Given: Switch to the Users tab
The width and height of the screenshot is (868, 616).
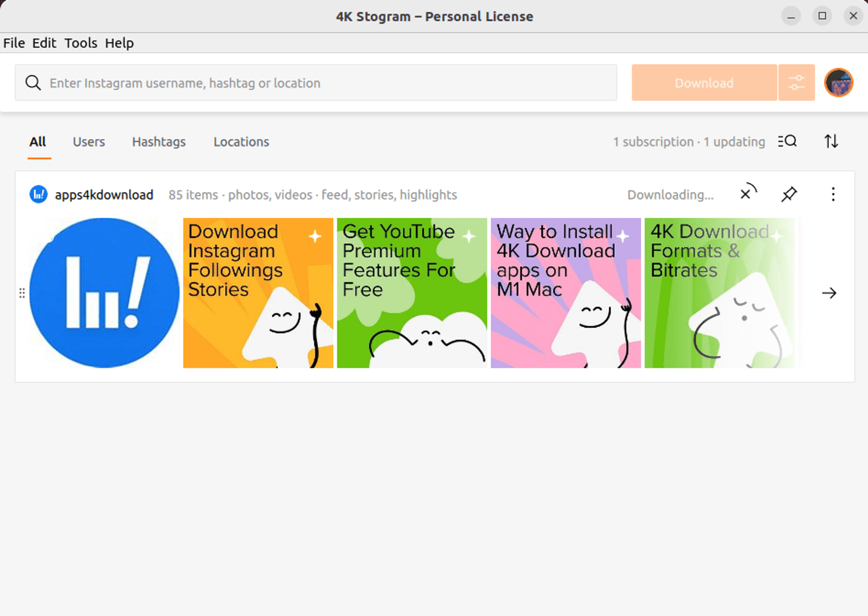Looking at the screenshot, I should pyautogui.click(x=89, y=142).
